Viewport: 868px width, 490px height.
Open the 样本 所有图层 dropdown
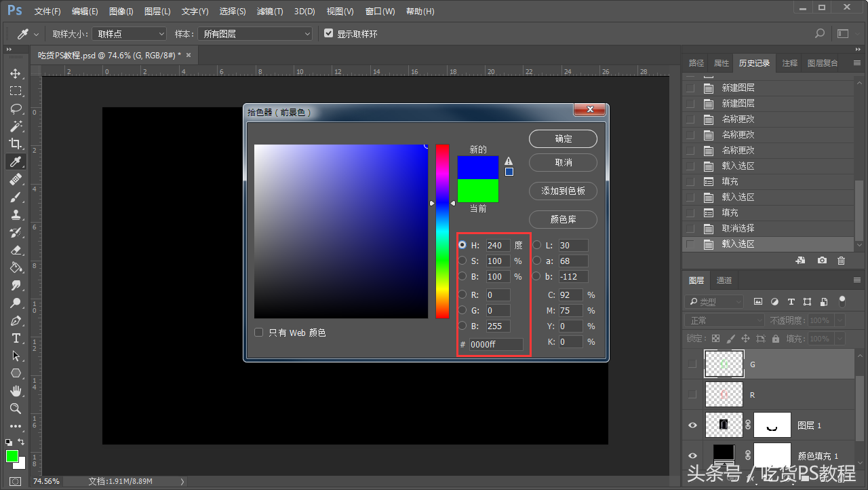tap(256, 33)
